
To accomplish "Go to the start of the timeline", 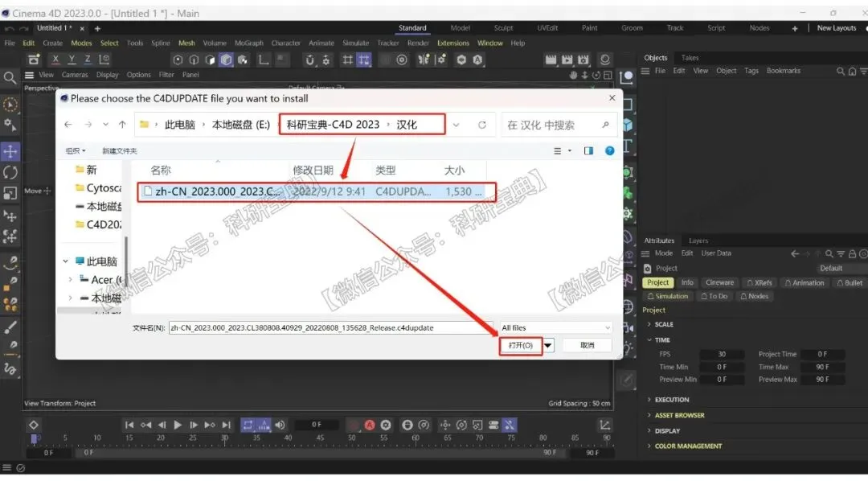I will [129, 425].
